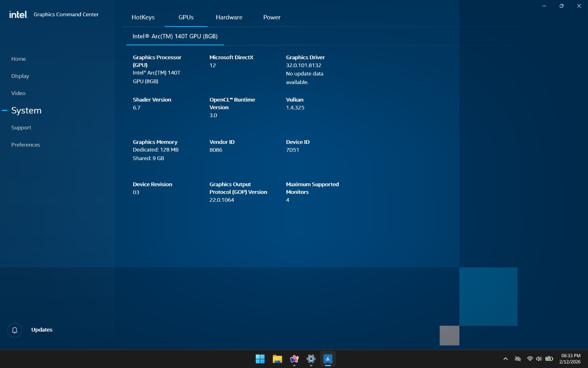Image resolution: width=588 pixels, height=368 pixels.
Task: Select System in the sidebar
Action: tap(26, 110)
